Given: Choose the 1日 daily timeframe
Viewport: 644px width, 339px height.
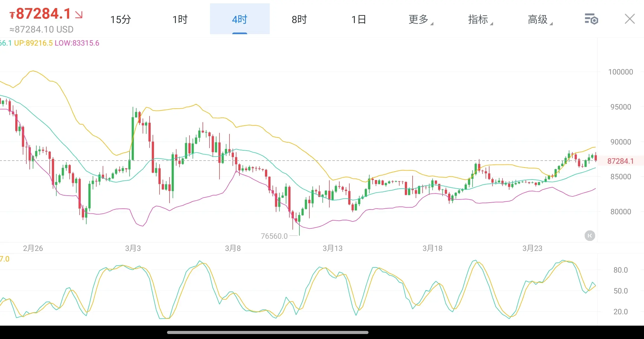Looking at the screenshot, I should pyautogui.click(x=359, y=19).
